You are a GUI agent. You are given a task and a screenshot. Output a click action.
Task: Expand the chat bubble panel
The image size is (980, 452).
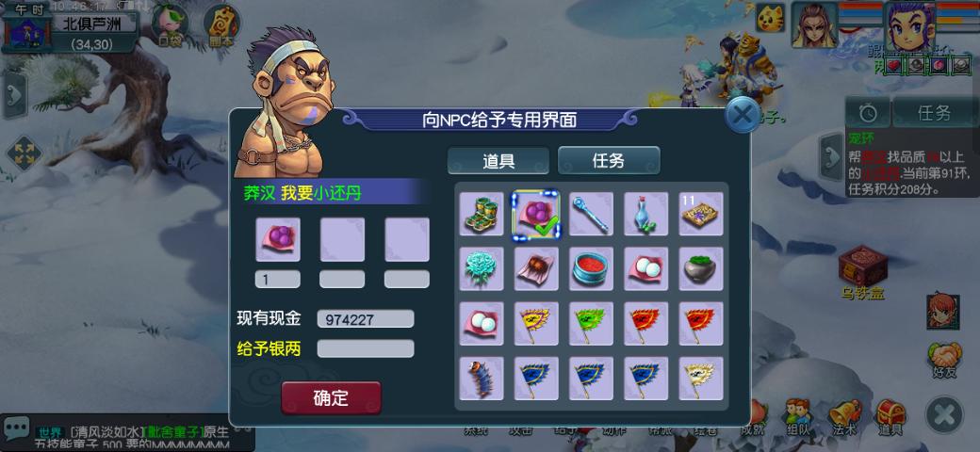pyautogui.click(x=16, y=428)
